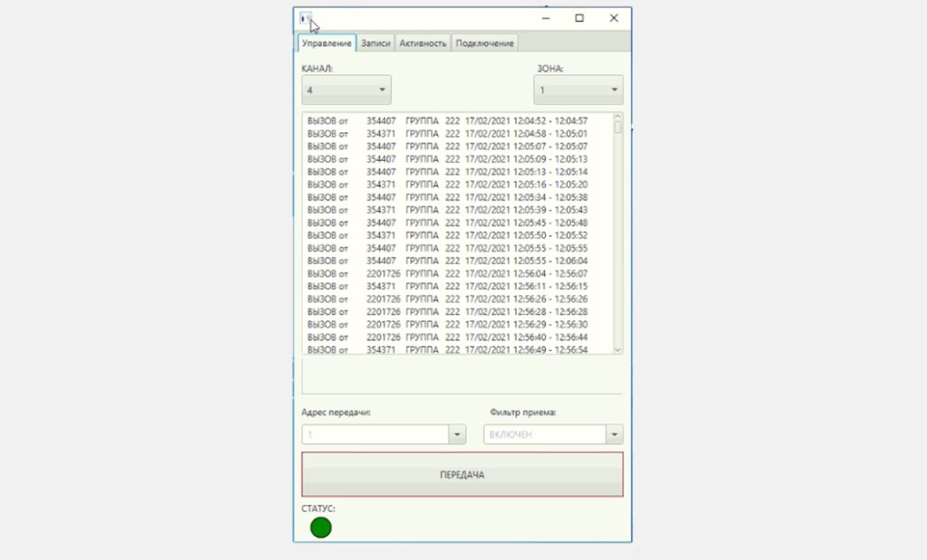This screenshot has height=560, width=927.
Task: Click the call log scroll down arrow
Action: (x=617, y=348)
